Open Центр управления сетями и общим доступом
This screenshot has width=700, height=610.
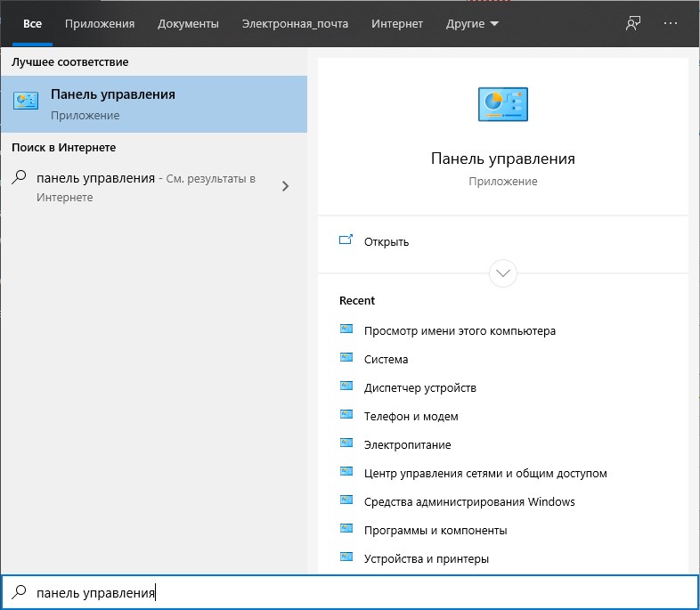tap(484, 473)
